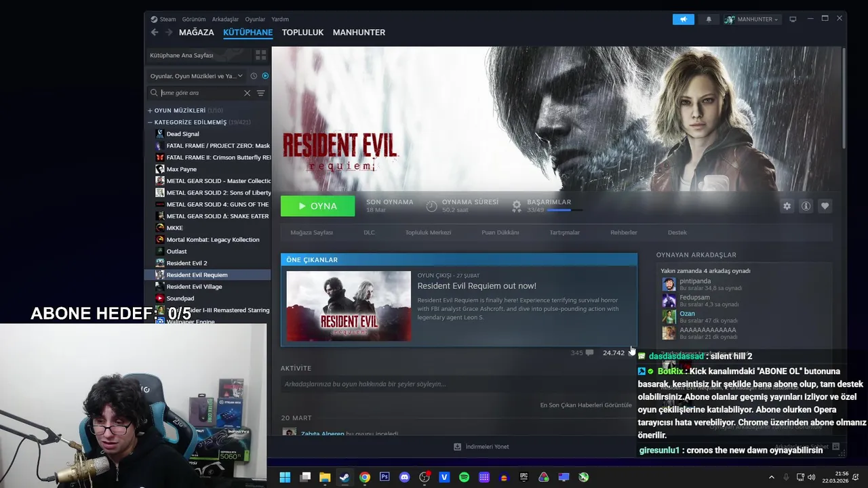
Task: Show hidden system tray icons chevron
Action: tap(771, 477)
